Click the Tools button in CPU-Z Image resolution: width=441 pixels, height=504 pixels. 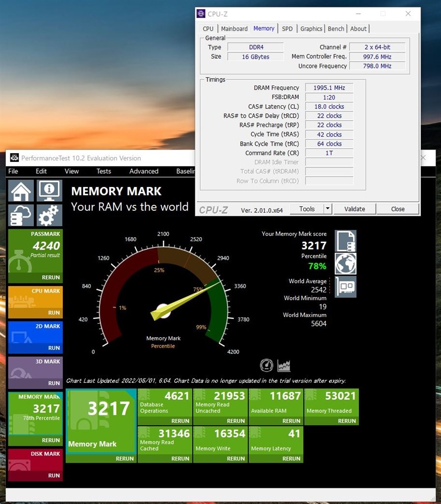307,209
